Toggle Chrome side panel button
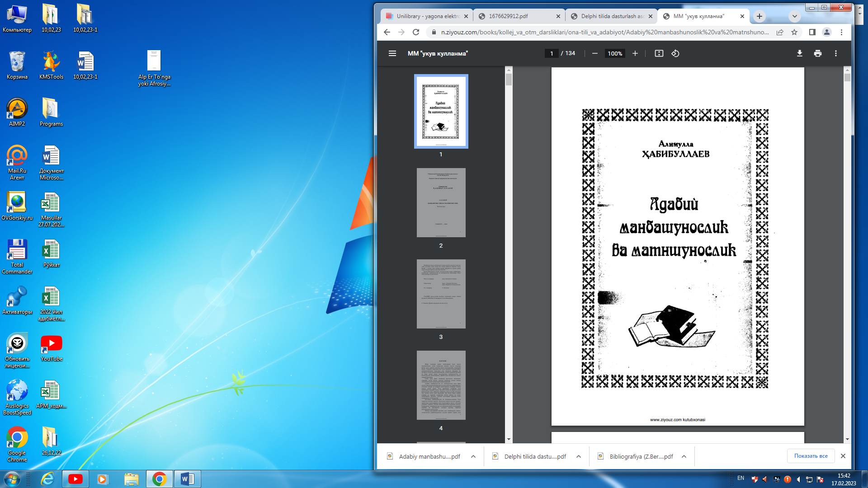Image resolution: width=868 pixels, height=488 pixels. tap(812, 32)
